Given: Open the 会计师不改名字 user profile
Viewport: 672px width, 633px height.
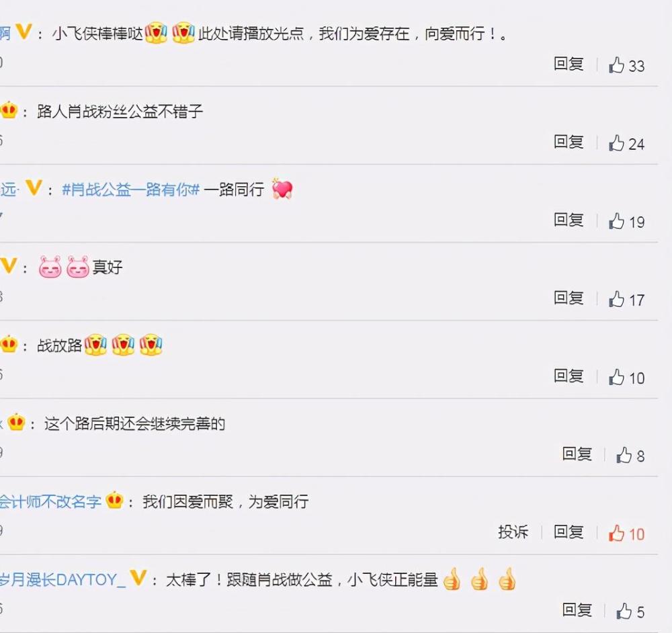Looking at the screenshot, I should click(50, 501).
